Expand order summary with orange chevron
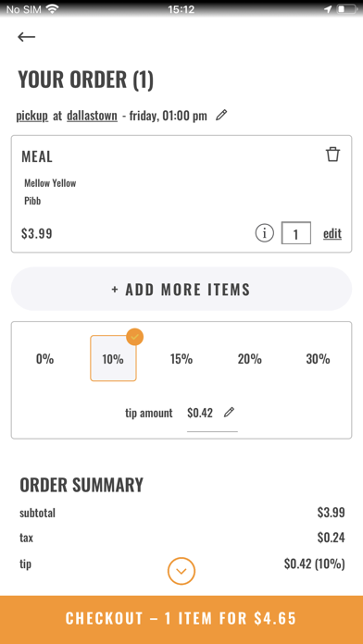 coord(181,571)
